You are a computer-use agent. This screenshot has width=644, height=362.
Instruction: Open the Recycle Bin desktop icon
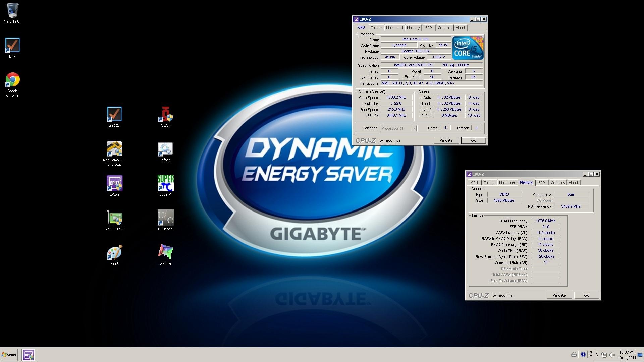[12, 13]
